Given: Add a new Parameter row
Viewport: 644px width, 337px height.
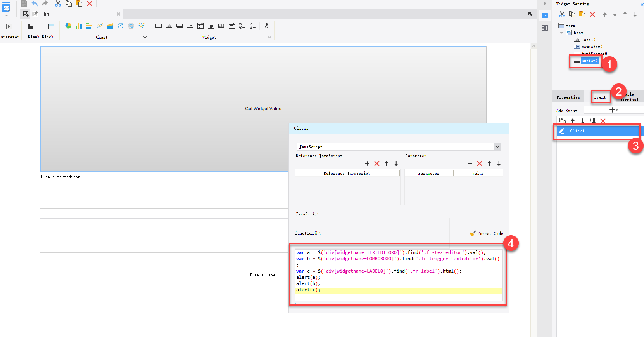Looking at the screenshot, I should [x=470, y=163].
